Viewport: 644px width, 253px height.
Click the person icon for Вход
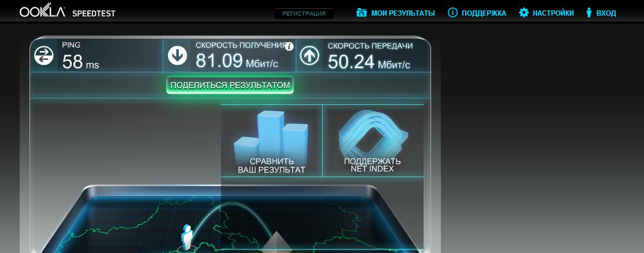click(x=589, y=13)
